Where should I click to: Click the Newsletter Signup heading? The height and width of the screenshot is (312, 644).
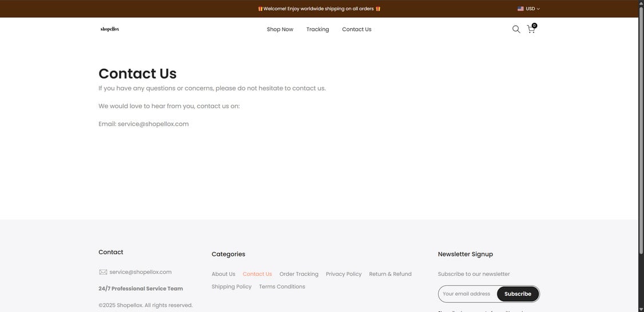[x=466, y=254]
